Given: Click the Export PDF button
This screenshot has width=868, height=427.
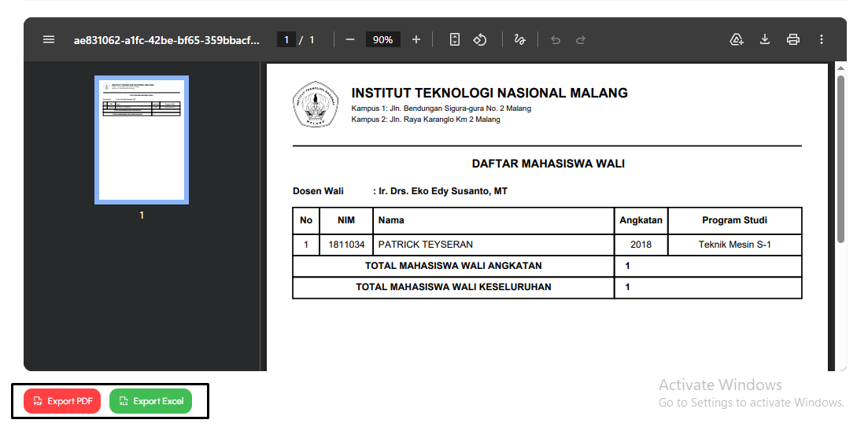Looking at the screenshot, I should coord(62,401).
